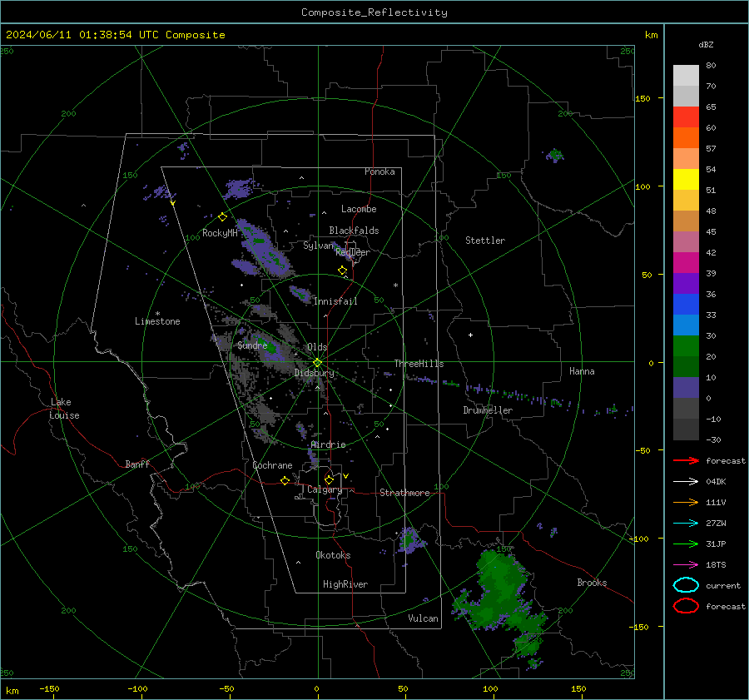Select the magenta 39-42 dBZ color band
This screenshot has width=749, height=700.
(686, 263)
